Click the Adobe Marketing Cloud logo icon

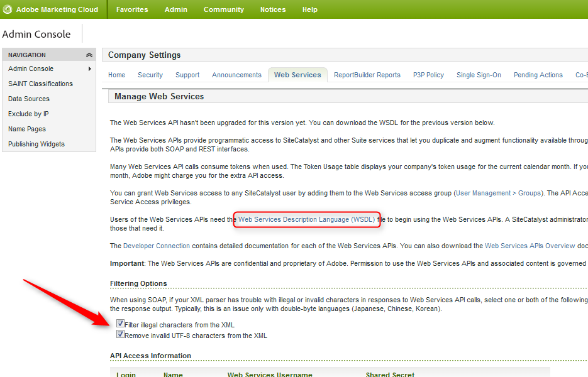pyautogui.click(x=8, y=9)
